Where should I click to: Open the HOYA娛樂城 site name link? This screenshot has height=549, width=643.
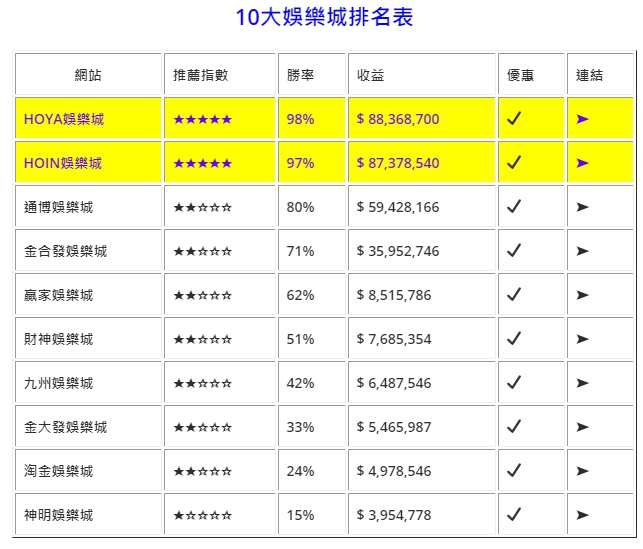[64, 119]
